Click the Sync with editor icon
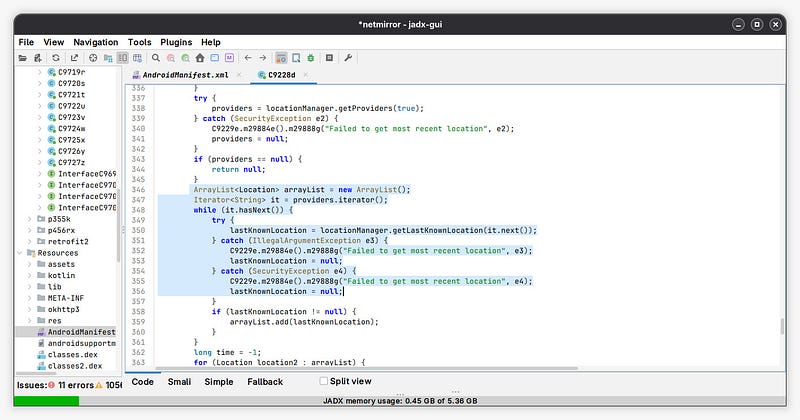The height and width of the screenshot is (420, 800). click(x=93, y=58)
